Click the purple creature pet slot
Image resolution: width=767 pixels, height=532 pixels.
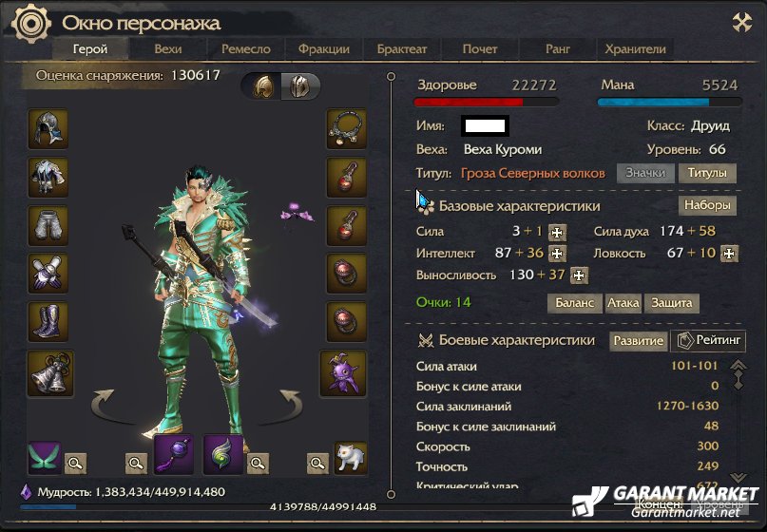(343, 373)
